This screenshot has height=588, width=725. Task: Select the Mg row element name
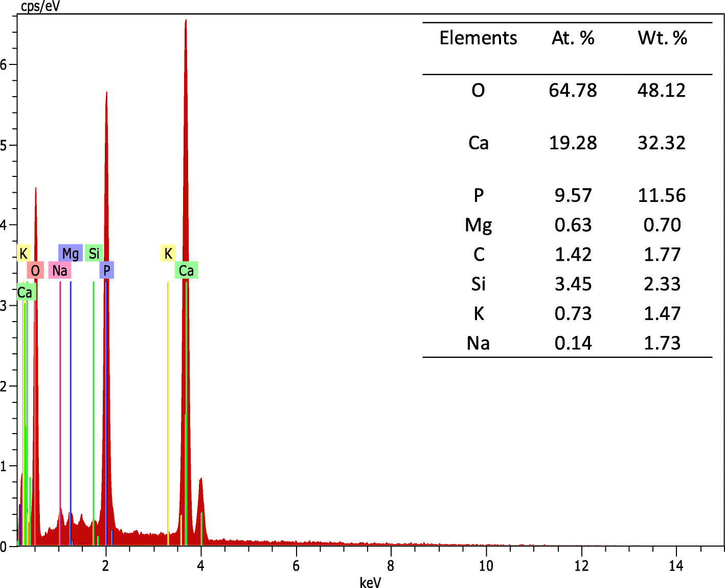479,225
